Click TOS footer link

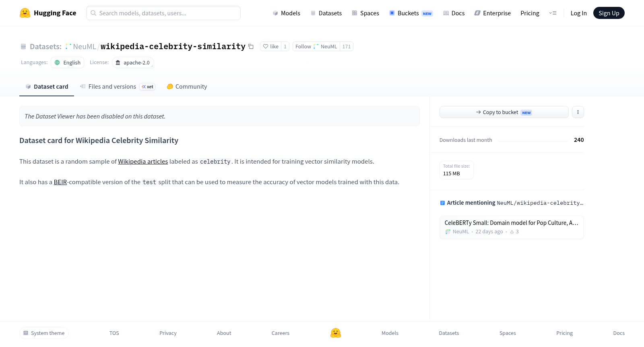[x=114, y=333]
